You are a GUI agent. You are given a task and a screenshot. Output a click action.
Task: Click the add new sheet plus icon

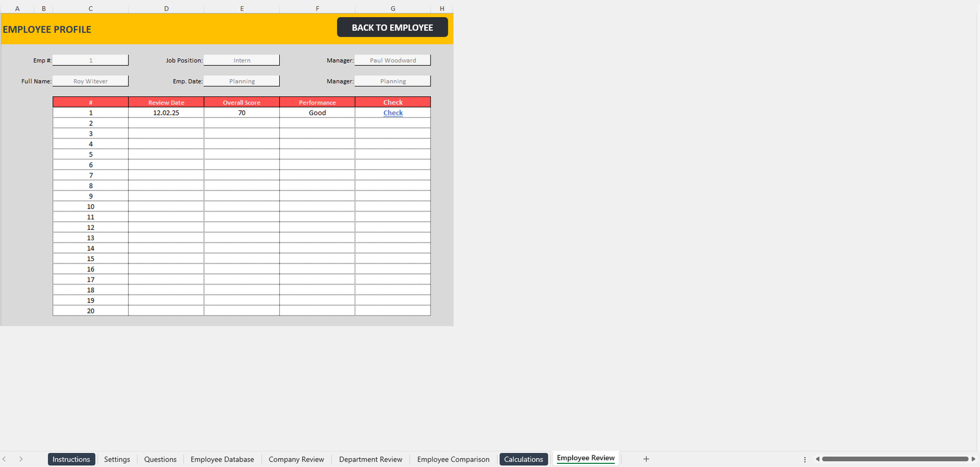(646, 459)
